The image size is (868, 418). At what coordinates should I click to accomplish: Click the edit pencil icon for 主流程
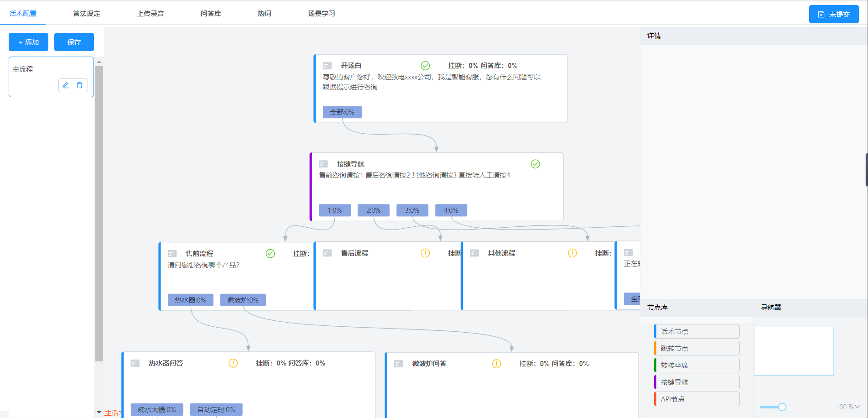coord(66,85)
